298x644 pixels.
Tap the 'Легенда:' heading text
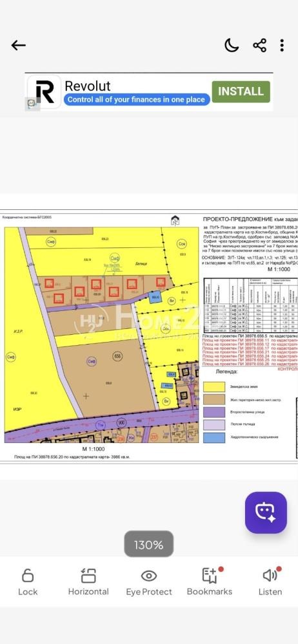[227, 372]
